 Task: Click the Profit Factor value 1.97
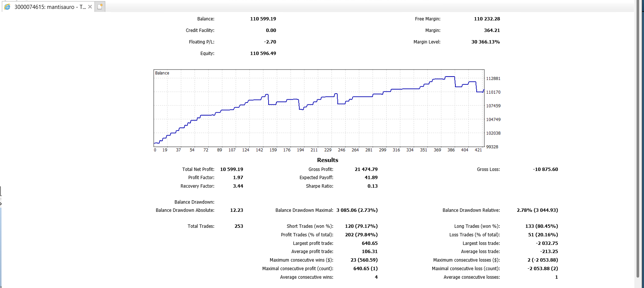[x=238, y=178]
